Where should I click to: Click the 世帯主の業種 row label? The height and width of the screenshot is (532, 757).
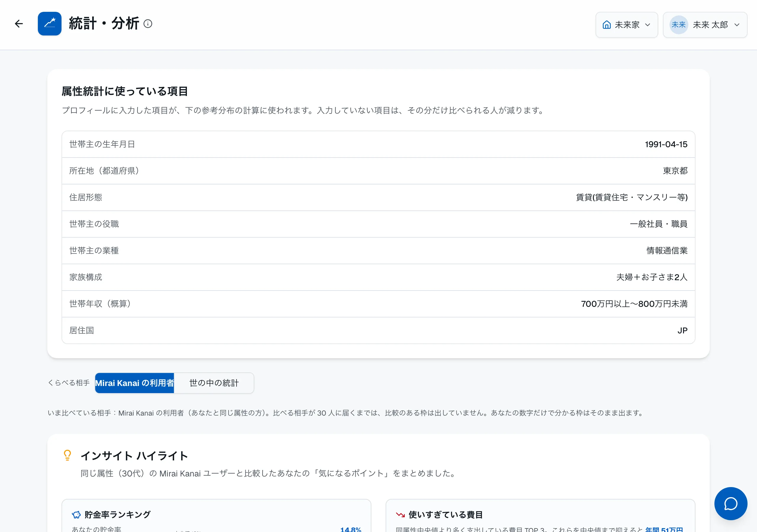[x=94, y=251]
